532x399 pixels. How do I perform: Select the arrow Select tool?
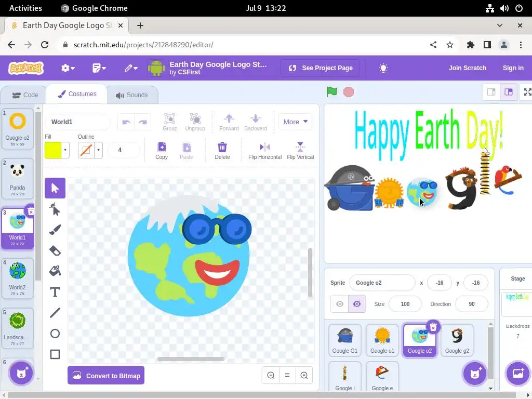(x=55, y=188)
